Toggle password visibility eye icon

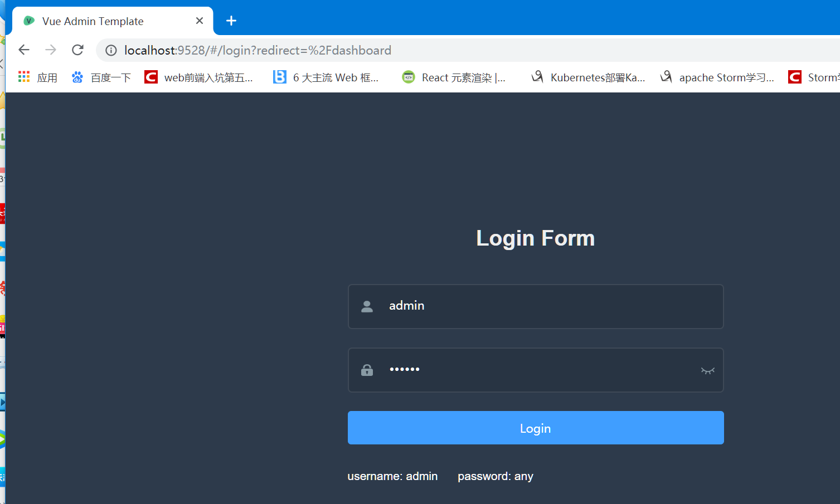click(707, 370)
